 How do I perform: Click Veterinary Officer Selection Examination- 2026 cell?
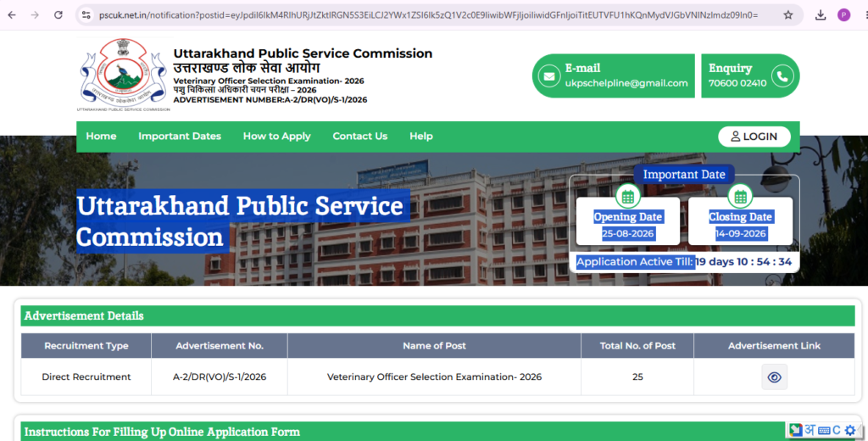click(434, 377)
